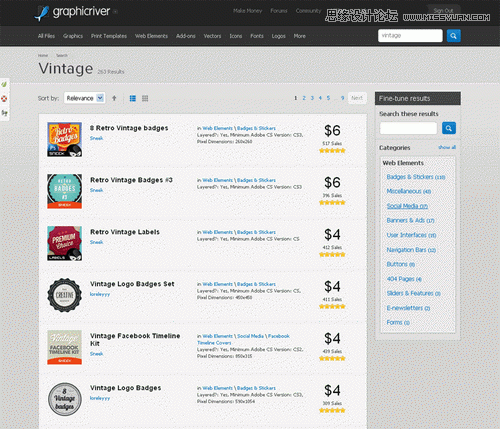Click the Vintage Facebook Timeline Kit title
The image size is (500, 429).
coord(135,340)
